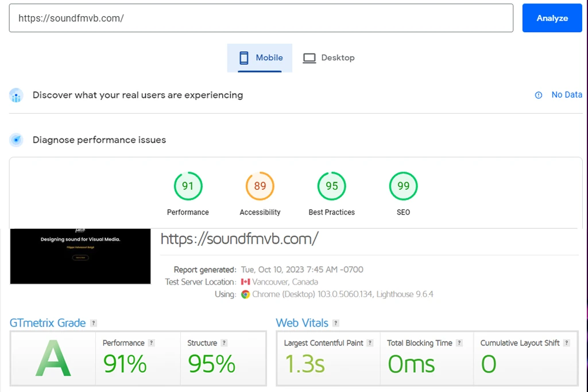This screenshot has height=392, width=588.
Task: Click the Diagnose performance issues icon
Action: coord(16,140)
